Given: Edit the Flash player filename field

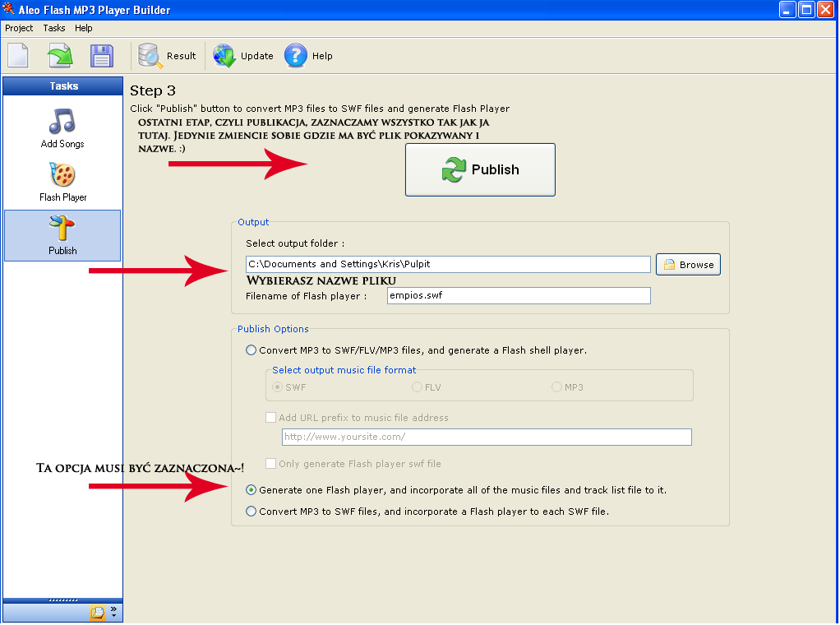Looking at the screenshot, I should point(519,296).
